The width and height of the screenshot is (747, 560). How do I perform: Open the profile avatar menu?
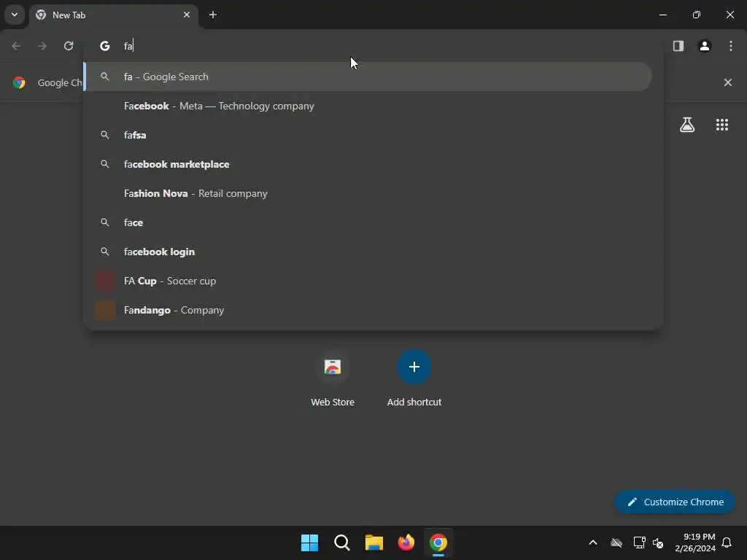click(x=705, y=46)
